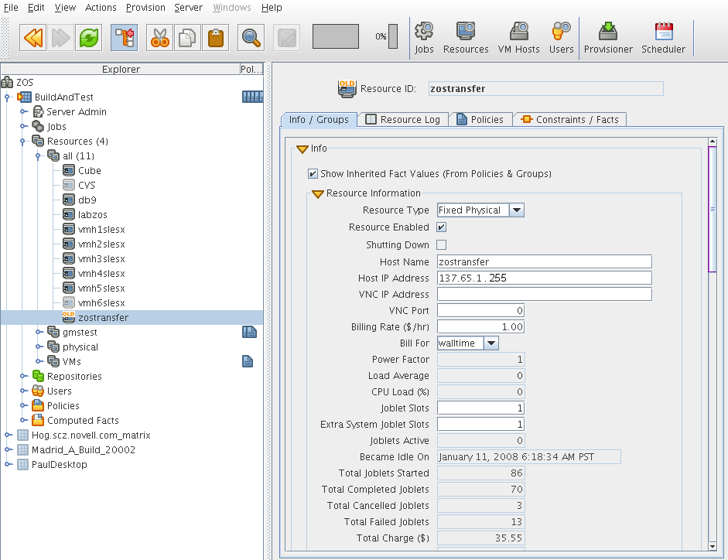Open the Jobs monitor view
Image resolution: width=728 pixels, height=560 pixels.
click(424, 38)
